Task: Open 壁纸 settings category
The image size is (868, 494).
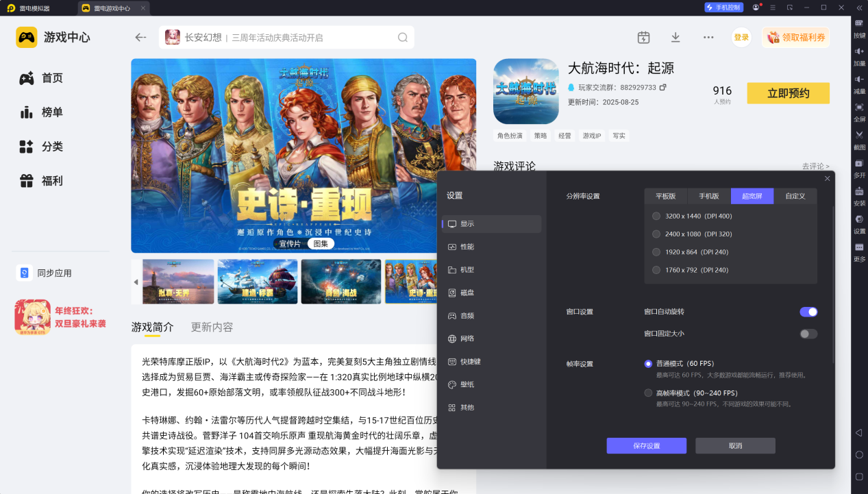Action: (491, 384)
